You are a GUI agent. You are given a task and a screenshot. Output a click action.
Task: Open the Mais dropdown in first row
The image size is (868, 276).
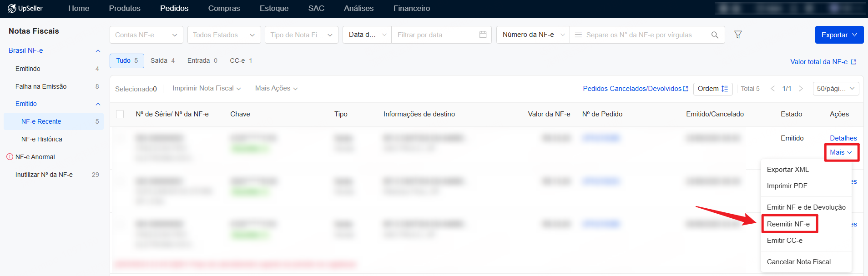841,152
